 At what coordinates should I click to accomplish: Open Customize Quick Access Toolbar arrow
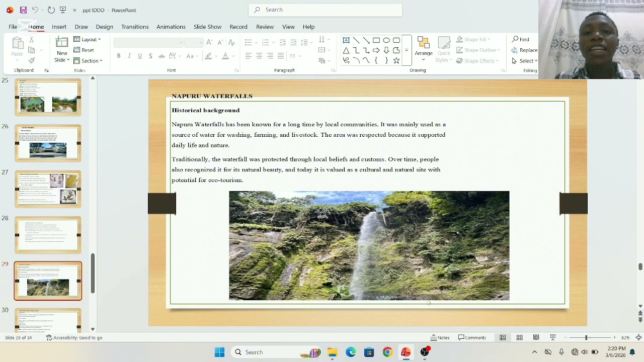(74, 10)
